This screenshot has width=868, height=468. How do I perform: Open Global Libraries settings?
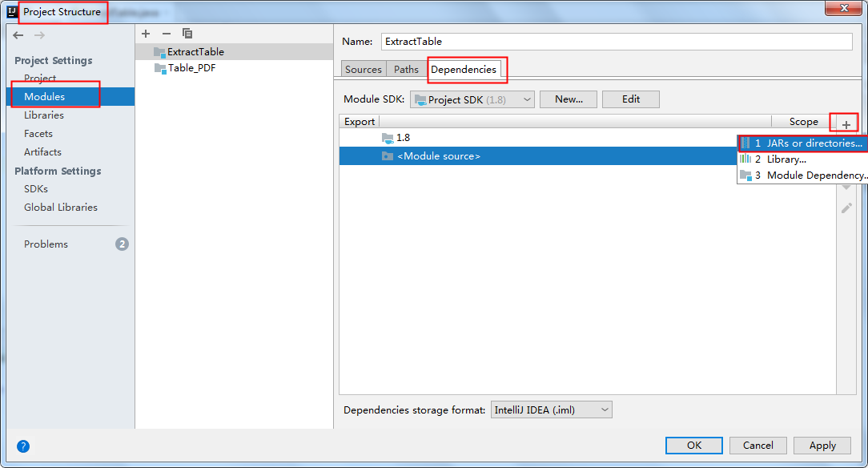pyautogui.click(x=61, y=207)
